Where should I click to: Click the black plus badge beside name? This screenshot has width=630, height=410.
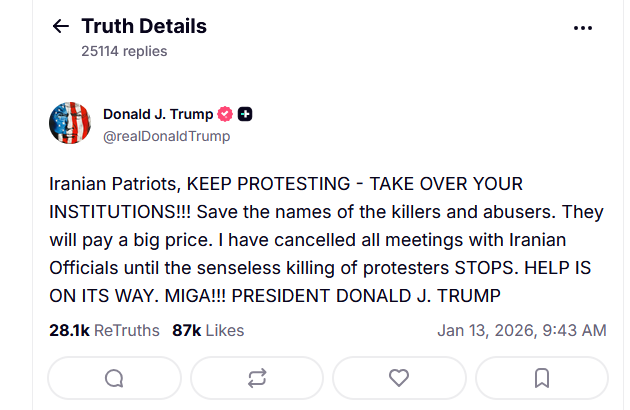pyautogui.click(x=245, y=114)
